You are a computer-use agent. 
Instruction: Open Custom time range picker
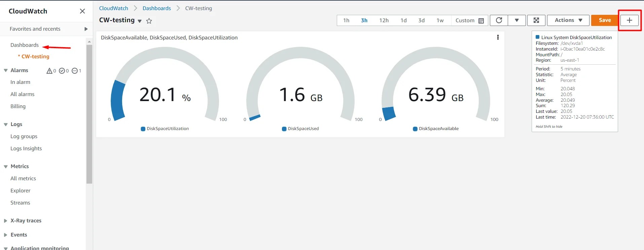[469, 20]
